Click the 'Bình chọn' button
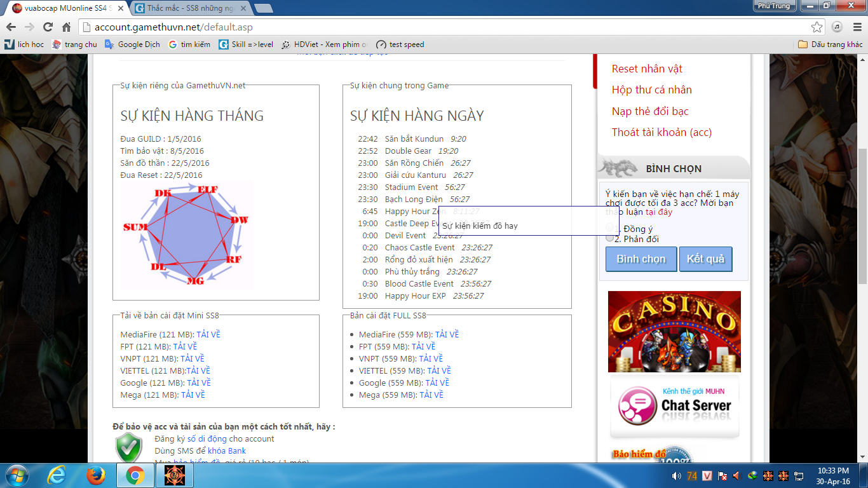Screen dimensions: 868x488 (641, 259)
